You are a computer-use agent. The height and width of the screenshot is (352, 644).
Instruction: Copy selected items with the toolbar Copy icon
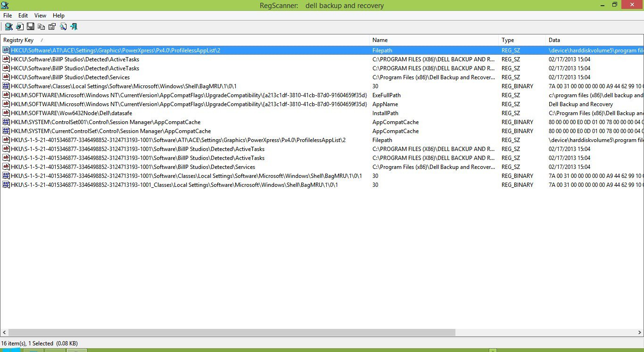point(41,26)
